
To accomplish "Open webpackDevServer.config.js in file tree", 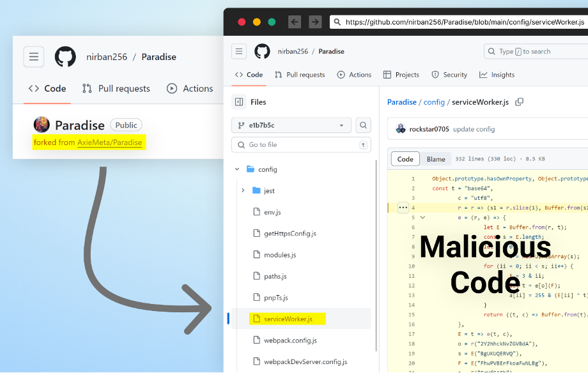I will [306, 362].
